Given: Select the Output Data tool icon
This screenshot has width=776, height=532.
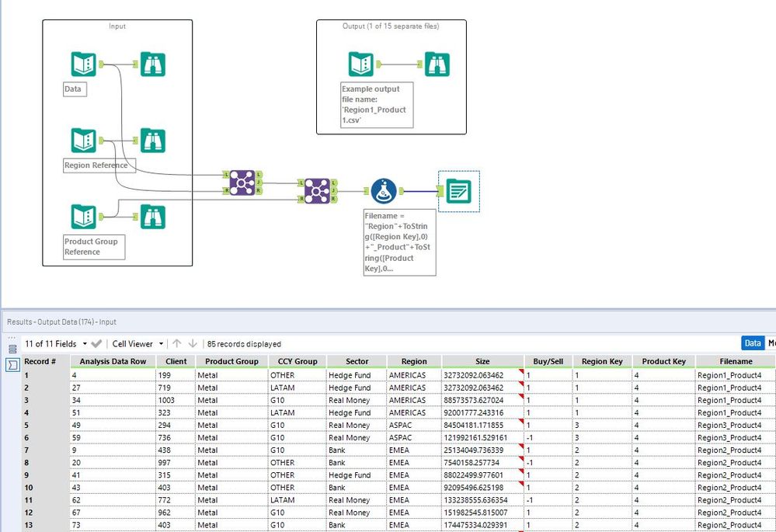Looking at the screenshot, I should pyautogui.click(x=459, y=191).
